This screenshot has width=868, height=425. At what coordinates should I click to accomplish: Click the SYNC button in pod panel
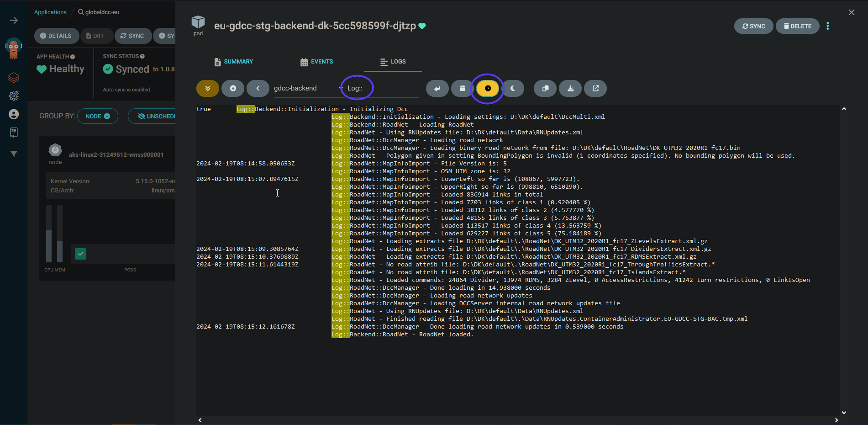[x=753, y=26]
